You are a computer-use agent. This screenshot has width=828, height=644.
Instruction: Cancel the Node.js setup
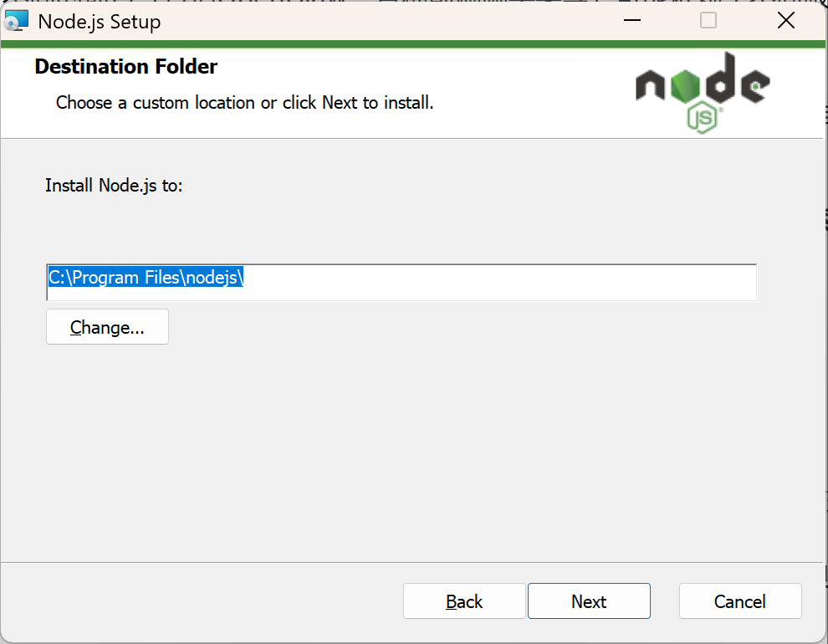[740, 601]
